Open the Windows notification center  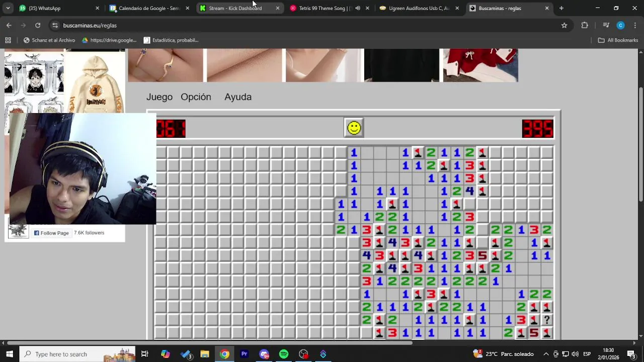pos(631,354)
